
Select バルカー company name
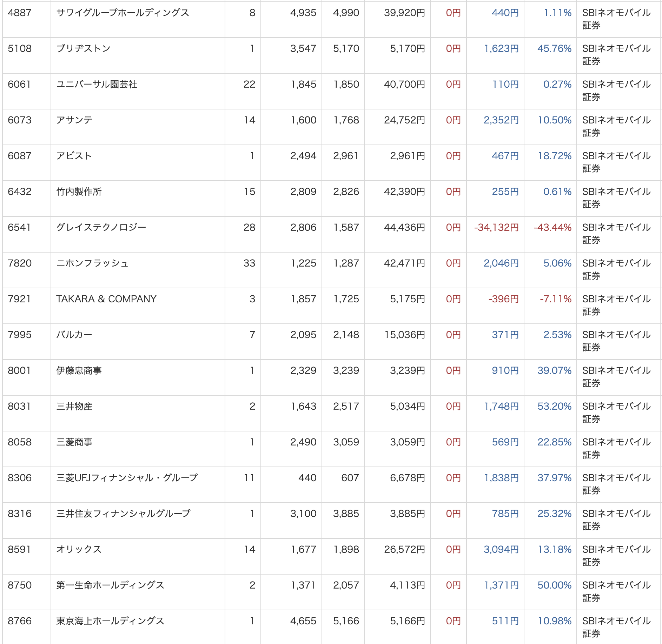(74, 335)
